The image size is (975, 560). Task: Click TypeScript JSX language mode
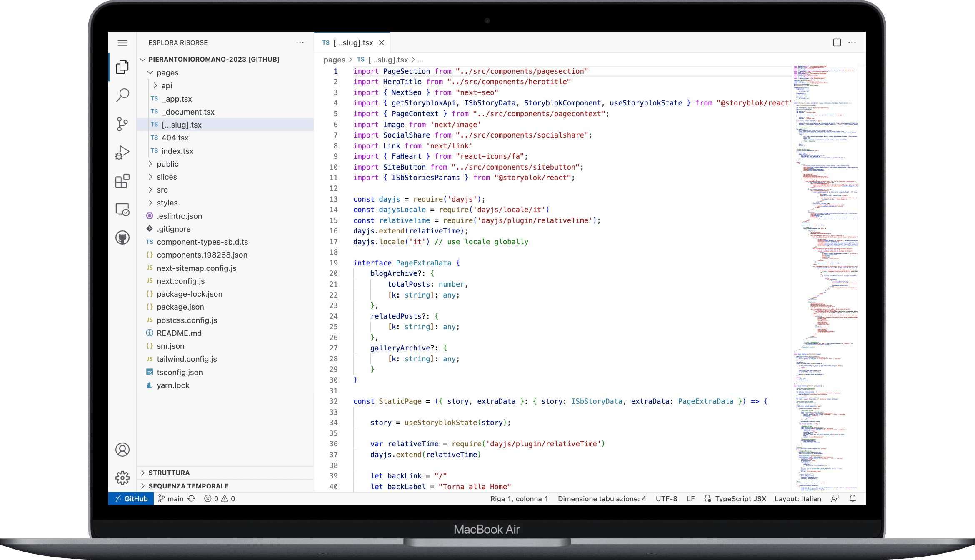[740, 499]
